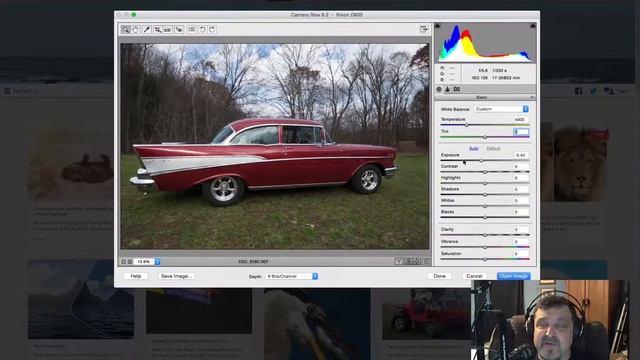Open the pelican thumbnail in background page
This screenshot has height=360, width=640.
[317, 324]
